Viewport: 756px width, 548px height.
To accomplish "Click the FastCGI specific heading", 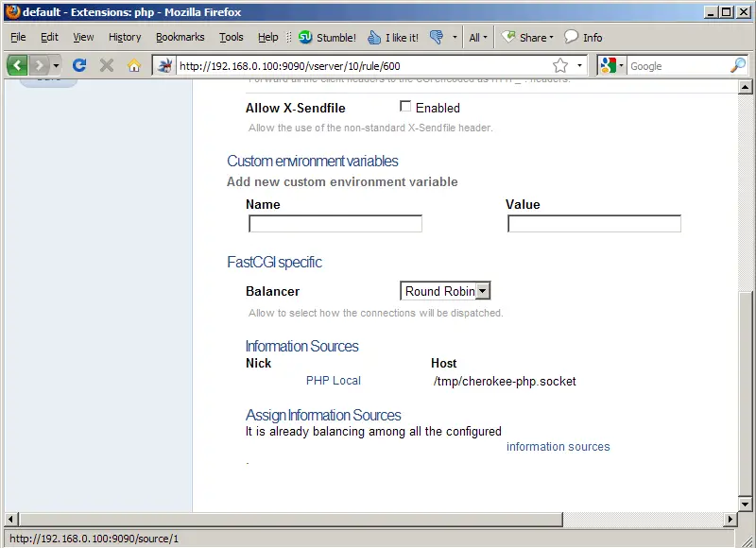I will (x=274, y=263).
